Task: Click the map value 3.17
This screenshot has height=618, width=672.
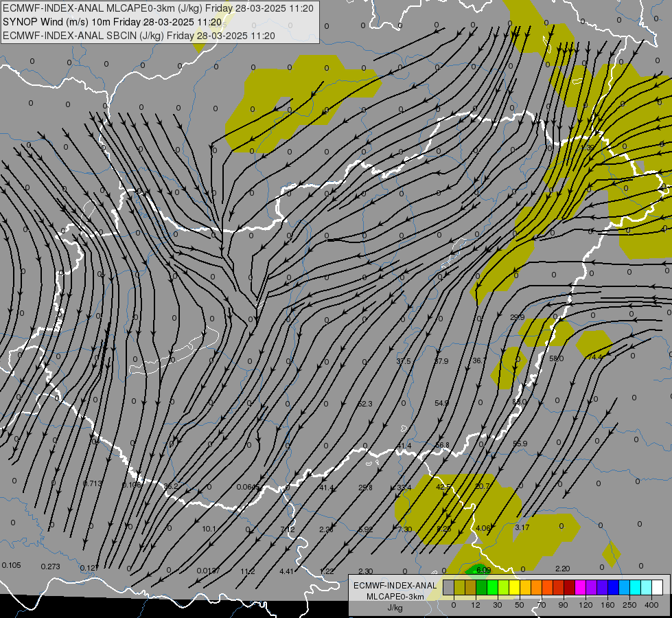Action: coord(522,527)
